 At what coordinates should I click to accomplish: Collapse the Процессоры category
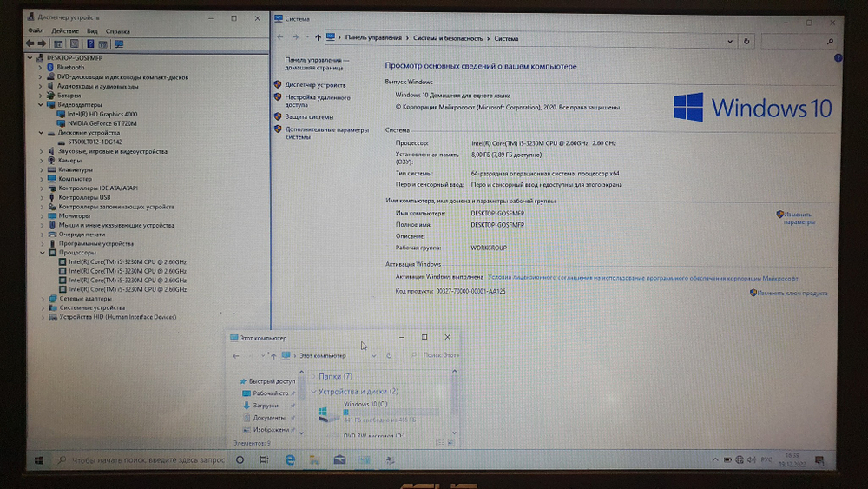(42, 253)
